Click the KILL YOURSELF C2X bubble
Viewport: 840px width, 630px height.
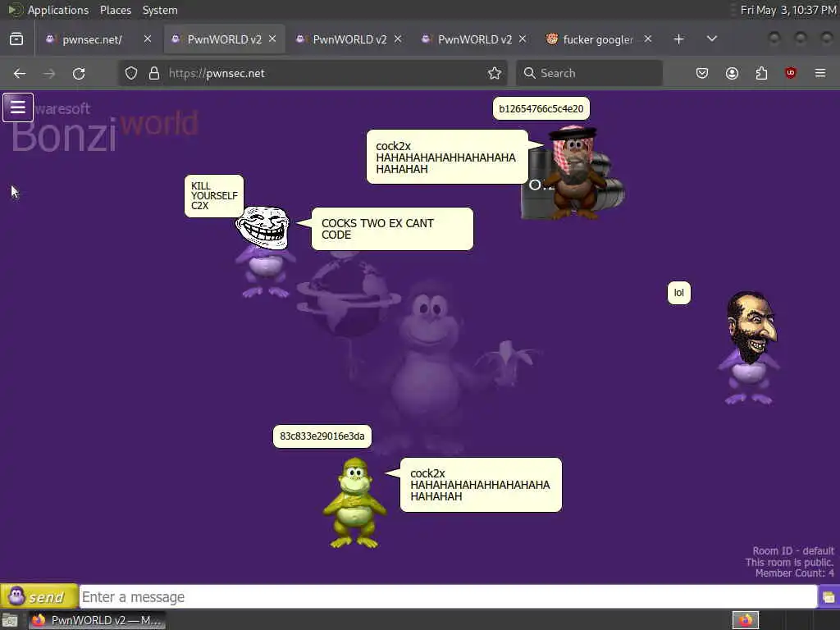214,196
